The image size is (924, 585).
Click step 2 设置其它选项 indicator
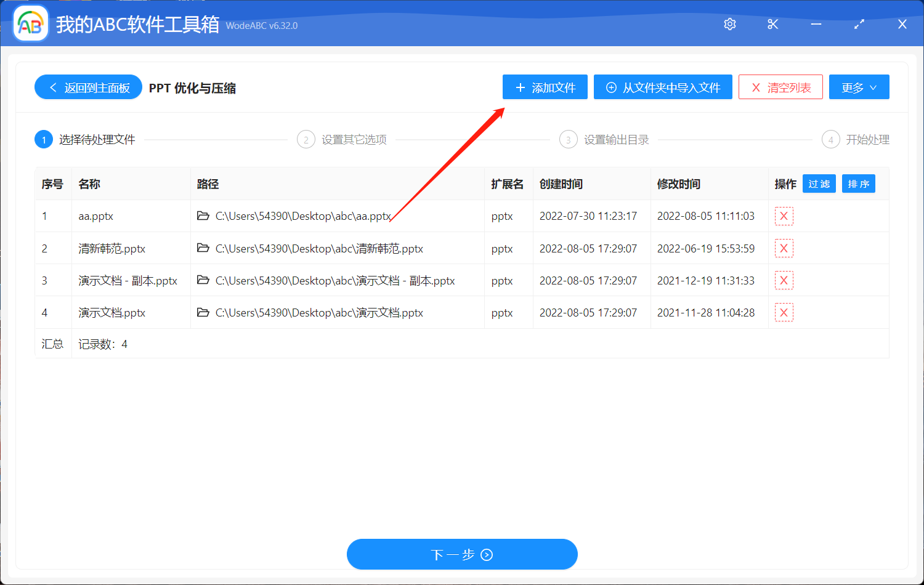coord(306,139)
